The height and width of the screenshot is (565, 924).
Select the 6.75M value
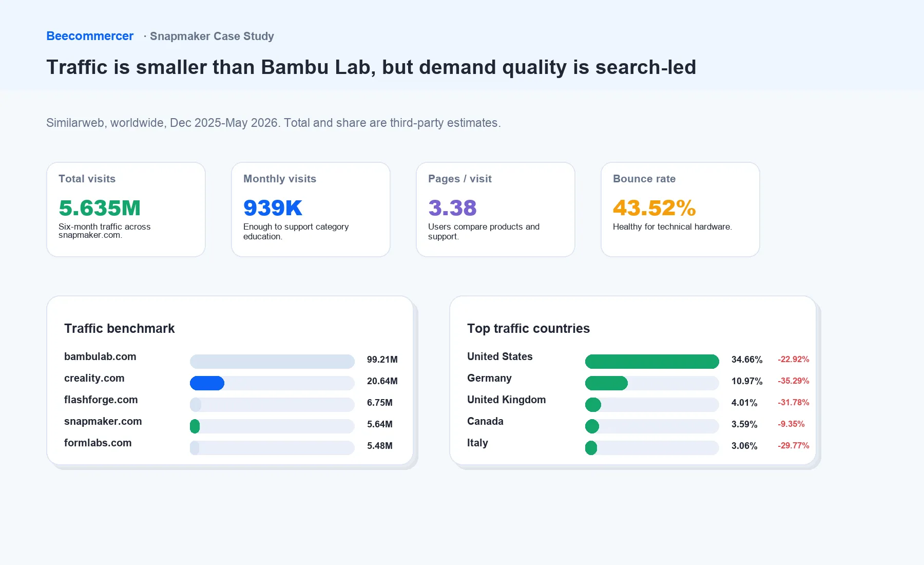tap(379, 403)
